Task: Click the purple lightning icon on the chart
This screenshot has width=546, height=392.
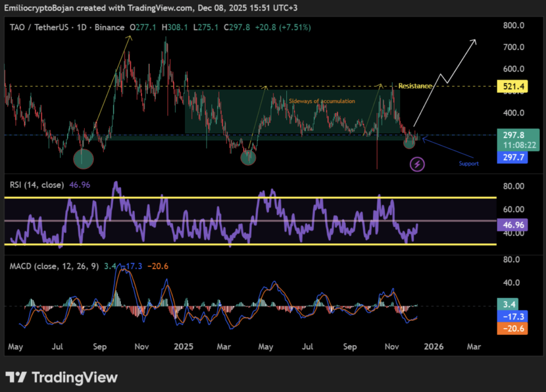Action: click(417, 164)
